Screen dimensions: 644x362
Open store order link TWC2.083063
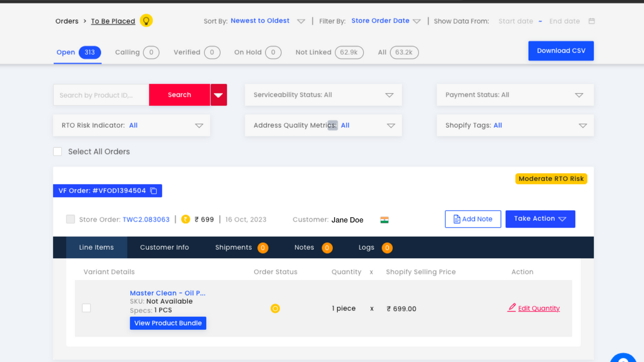146,220
